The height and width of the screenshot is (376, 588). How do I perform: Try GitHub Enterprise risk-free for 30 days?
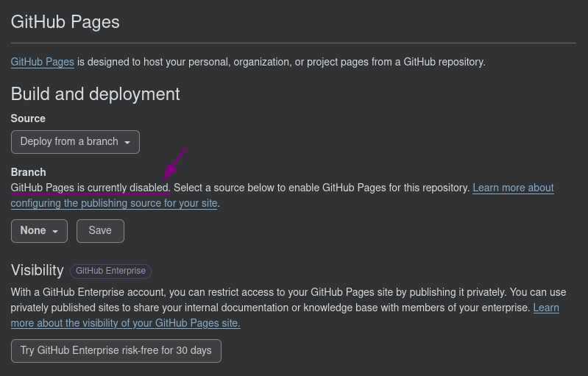coord(116,351)
